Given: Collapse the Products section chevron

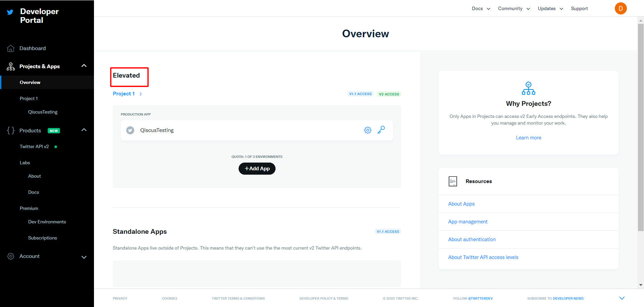Looking at the screenshot, I should point(84,130).
